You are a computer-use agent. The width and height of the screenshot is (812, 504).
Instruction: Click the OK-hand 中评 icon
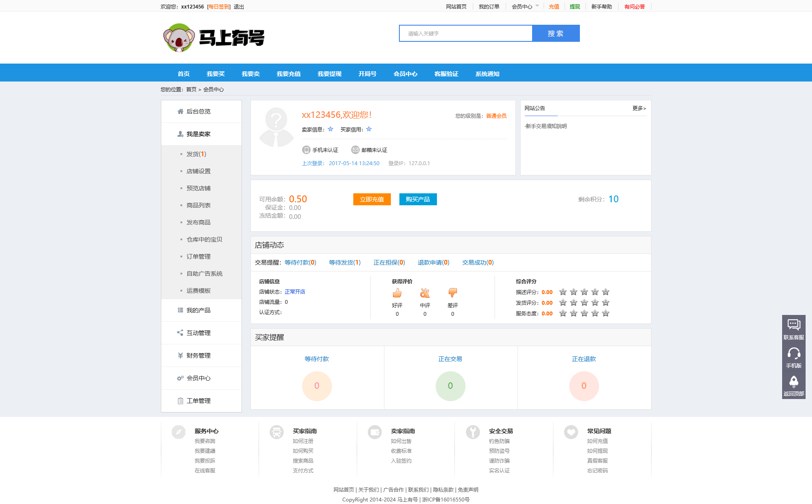(x=425, y=293)
